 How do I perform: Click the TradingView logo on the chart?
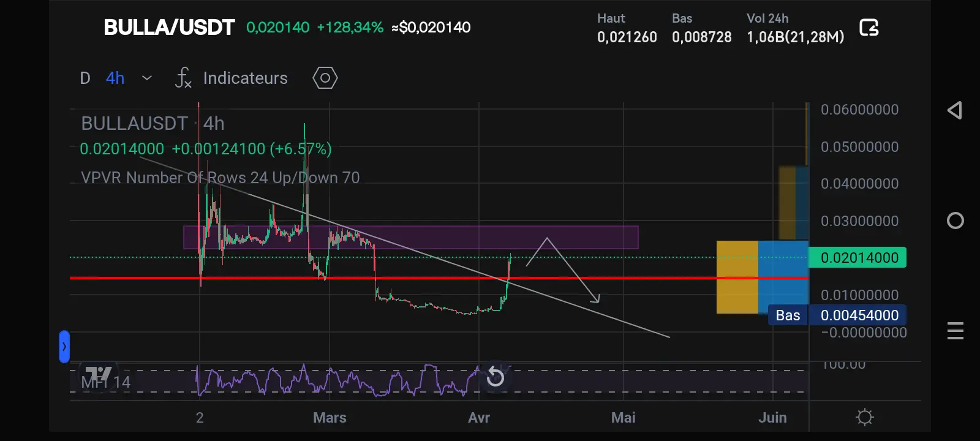(x=99, y=374)
